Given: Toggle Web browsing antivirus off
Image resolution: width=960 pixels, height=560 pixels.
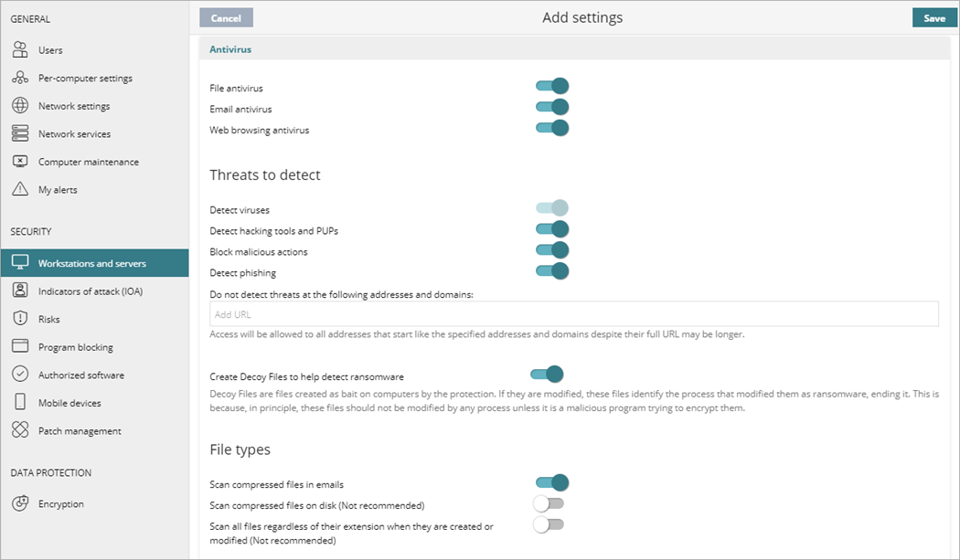Looking at the screenshot, I should tap(552, 129).
